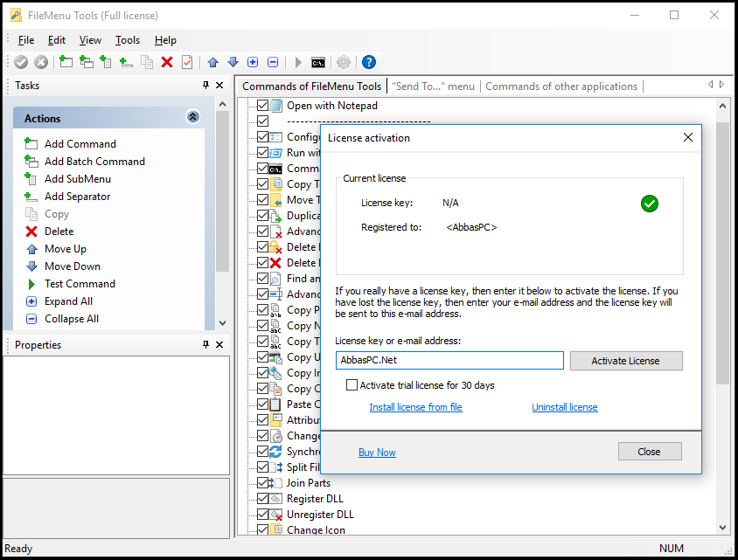Collapse the Actions section chevron

click(x=193, y=116)
